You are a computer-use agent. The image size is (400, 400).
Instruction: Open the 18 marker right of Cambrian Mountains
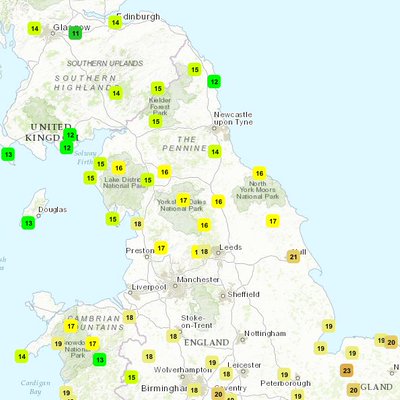[x=130, y=317]
